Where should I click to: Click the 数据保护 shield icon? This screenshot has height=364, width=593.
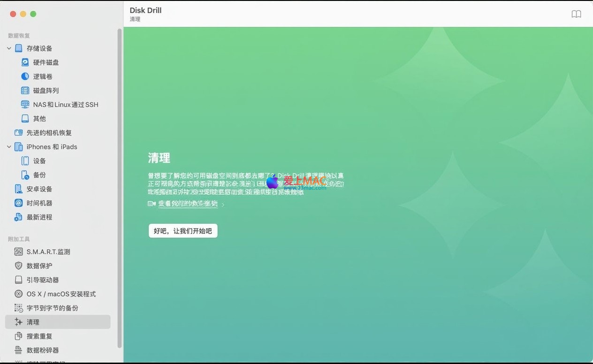click(x=18, y=266)
